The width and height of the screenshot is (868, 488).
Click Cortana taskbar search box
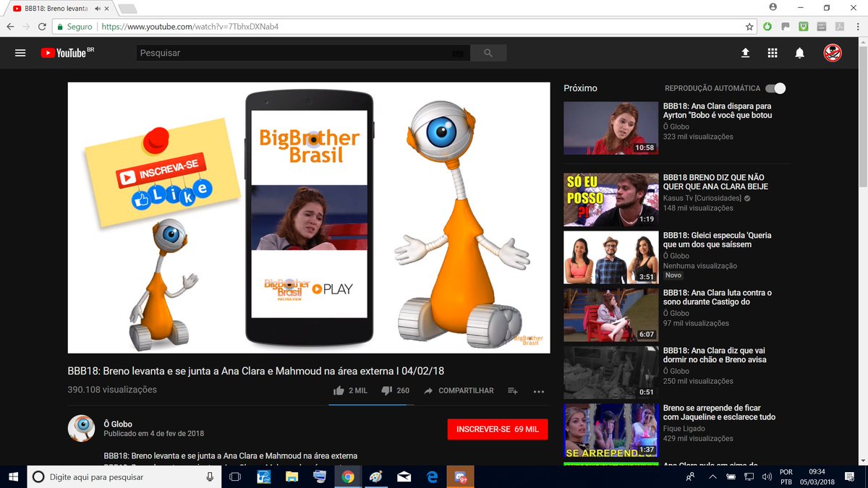(124, 477)
